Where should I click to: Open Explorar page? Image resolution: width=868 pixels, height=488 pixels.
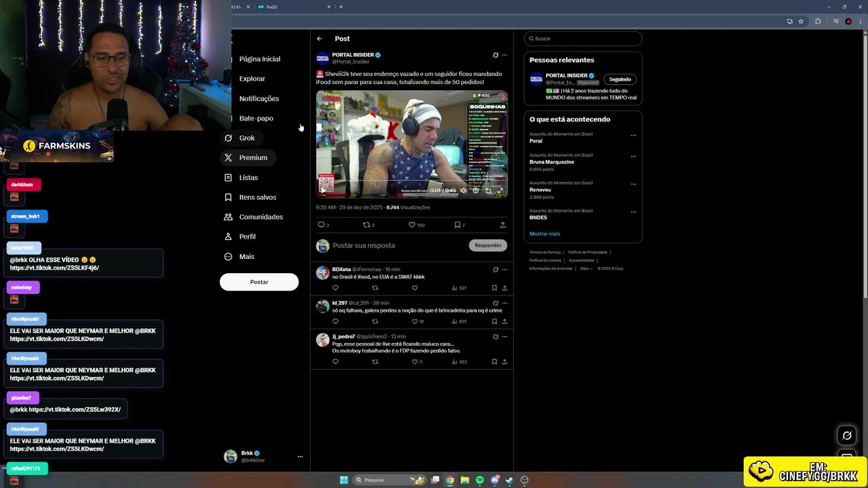[252, 79]
